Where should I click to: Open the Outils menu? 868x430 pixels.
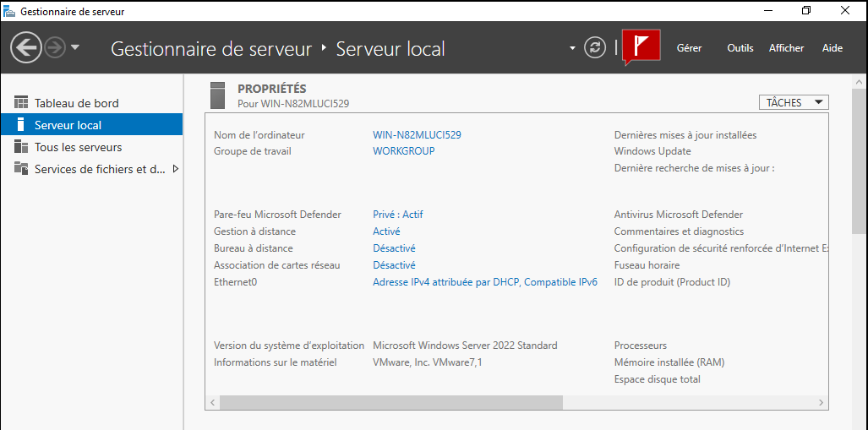740,48
